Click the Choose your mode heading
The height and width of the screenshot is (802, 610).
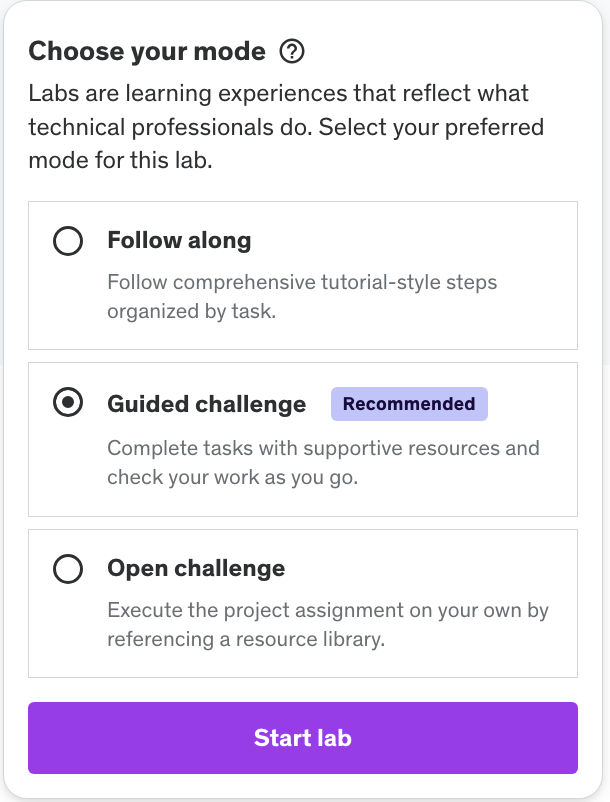(x=147, y=51)
